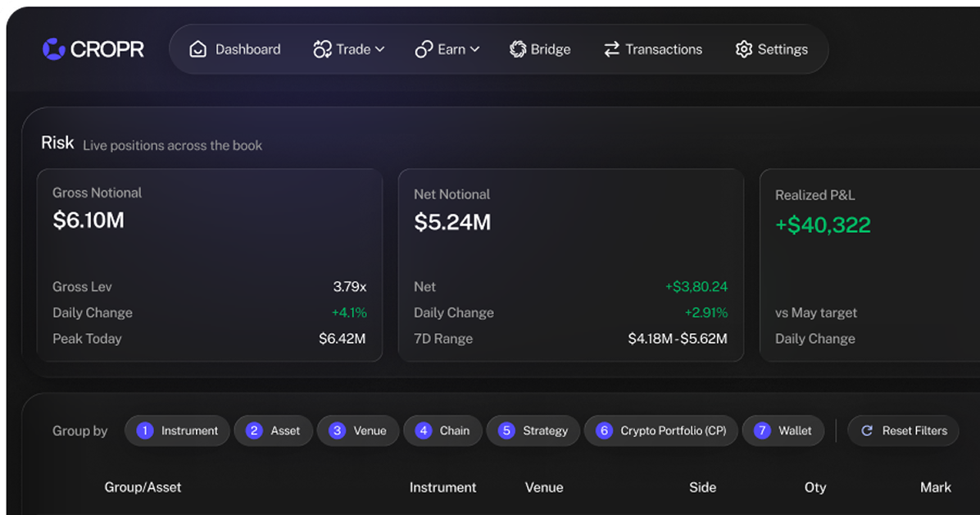980x515 pixels.
Task: Click the Instrument column header
Action: pos(442,487)
